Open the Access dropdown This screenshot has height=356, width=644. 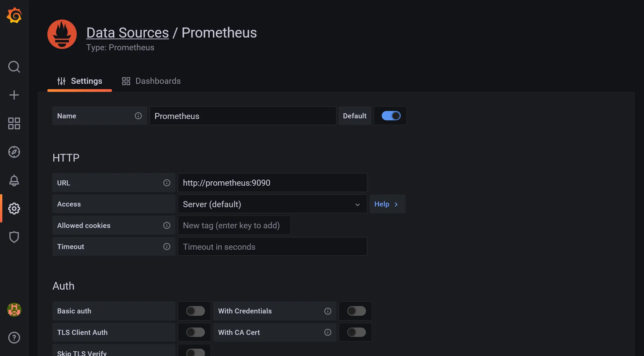272,204
